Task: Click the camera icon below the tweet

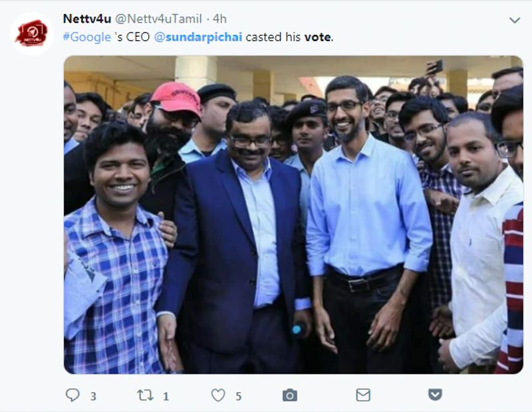Action: [289, 395]
